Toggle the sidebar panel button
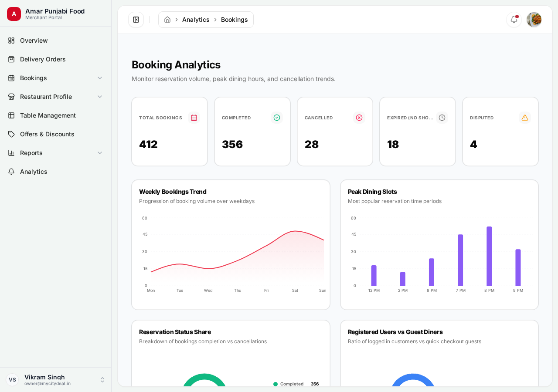 pyautogui.click(x=136, y=20)
